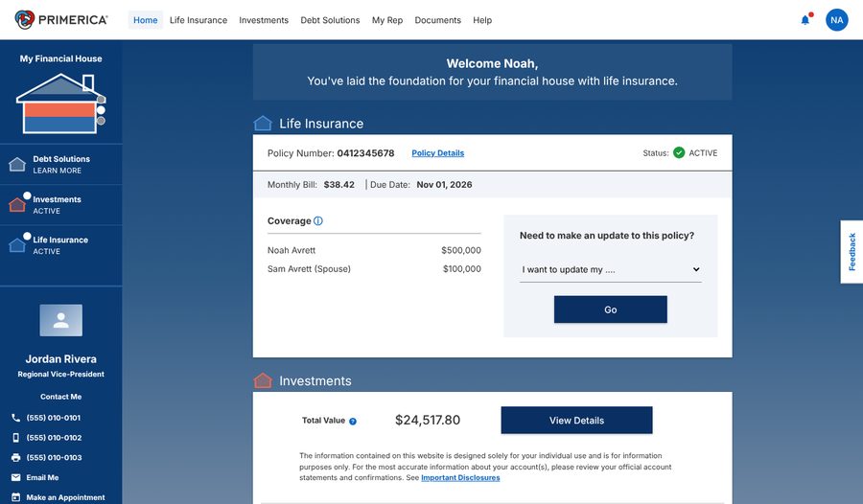Click the My Financial House illustration

pos(60,103)
